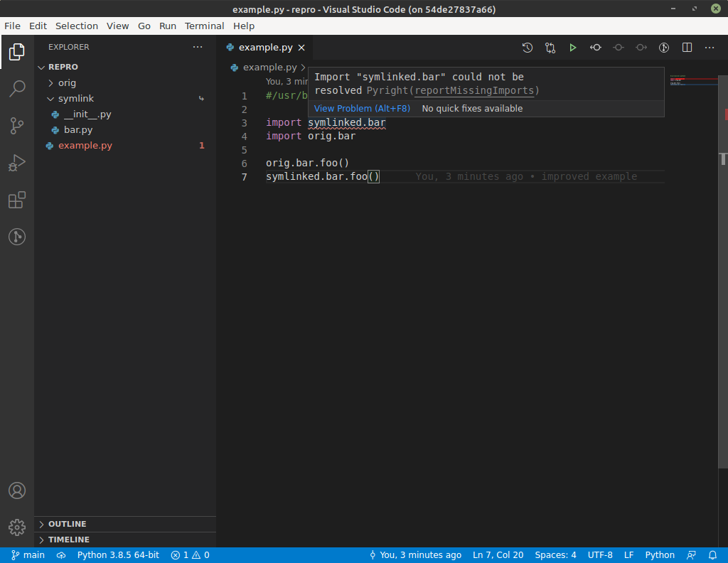This screenshot has width=728, height=563.
Task: Click GitLens blame 'You, 3 minutes ago' status
Action: pos(415,555)
